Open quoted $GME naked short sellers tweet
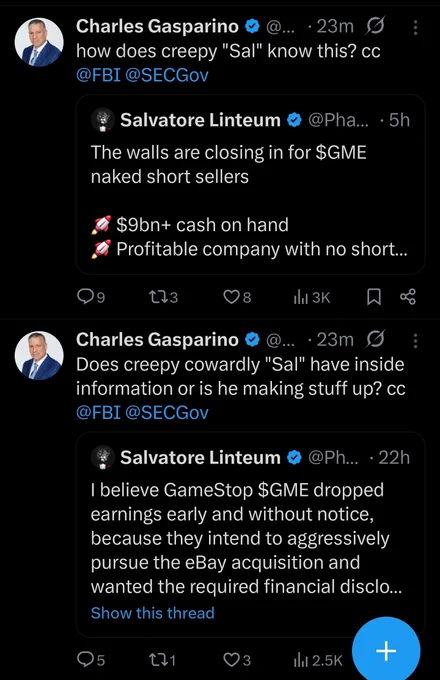Screen dimensions: 440x680 tap(251, 184)
